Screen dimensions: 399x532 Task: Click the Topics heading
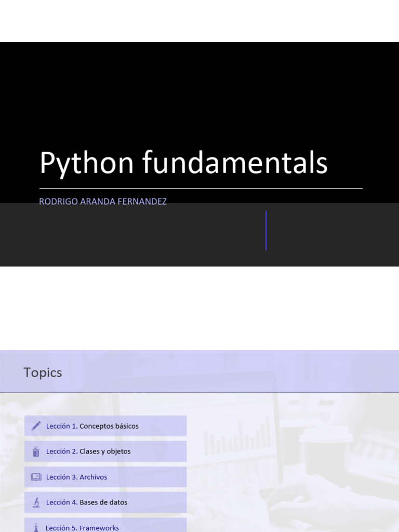pos(43,373)
